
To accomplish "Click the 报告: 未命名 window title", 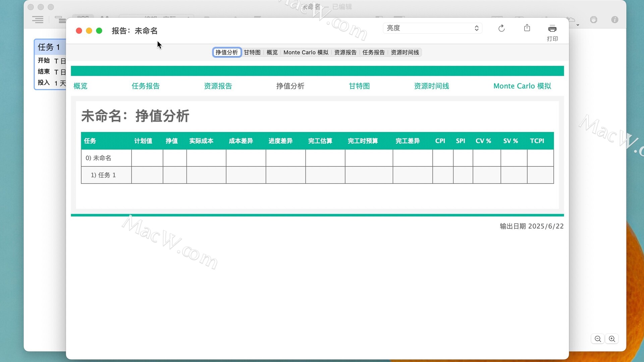I will [x=135, y=31].
